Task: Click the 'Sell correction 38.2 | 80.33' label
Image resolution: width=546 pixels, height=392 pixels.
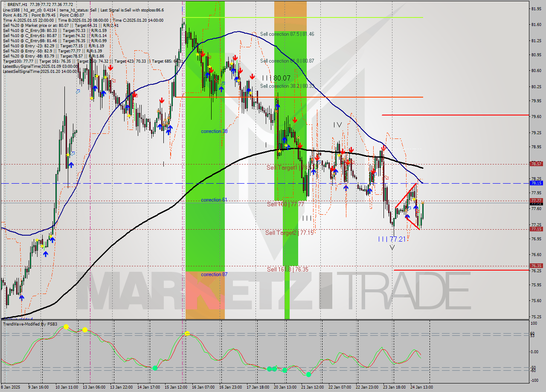Action: pyautogui.click(x=287, y=86)
